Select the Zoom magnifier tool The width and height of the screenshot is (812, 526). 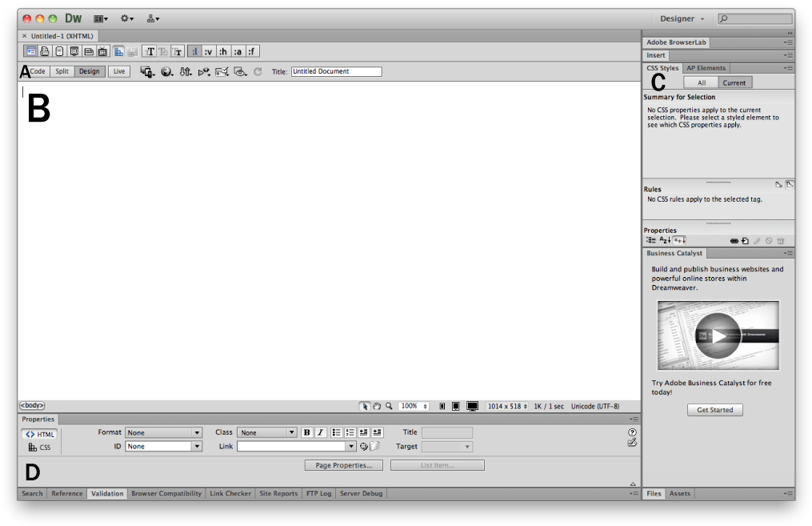389,406
